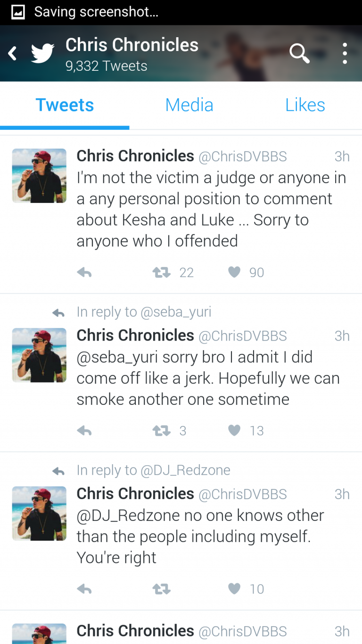
Task: Reply to the Kesha and Luke tweet
Action: (84, 272)
